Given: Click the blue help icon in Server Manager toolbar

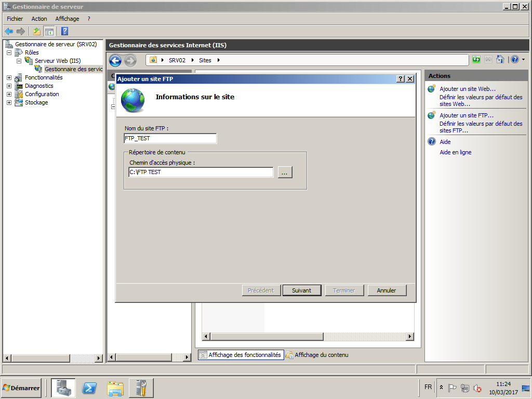Looking at the screenshot, I should pyautogui.click(x=63, y=31).
